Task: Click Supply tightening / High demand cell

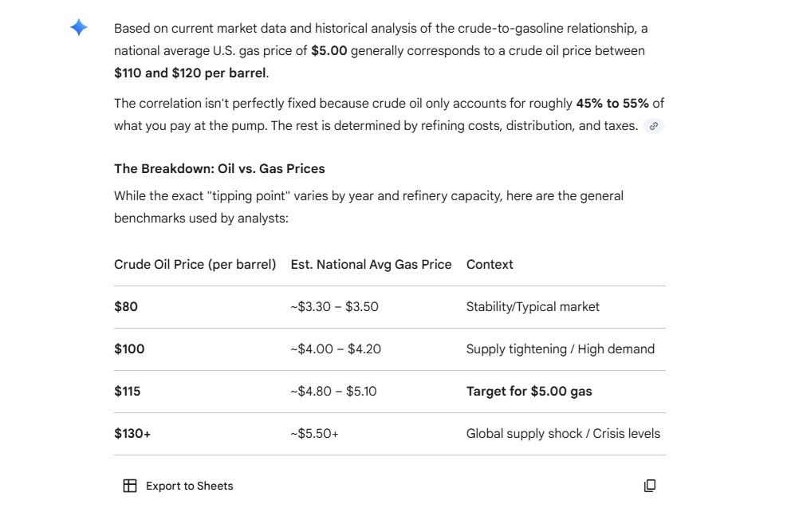Action: click(560, 349)
